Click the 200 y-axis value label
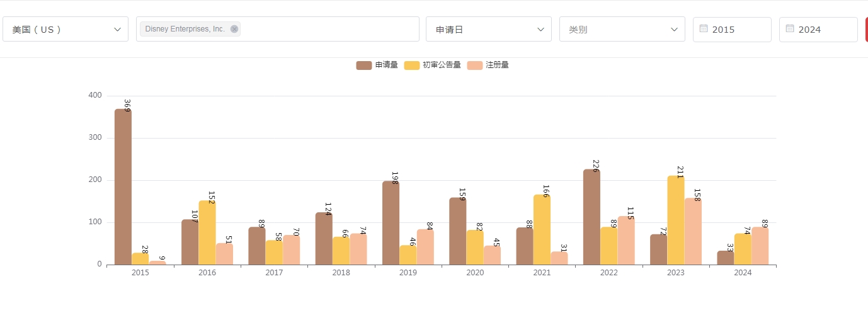The width and height of the screenshot is (868, 320). (95, 180)
